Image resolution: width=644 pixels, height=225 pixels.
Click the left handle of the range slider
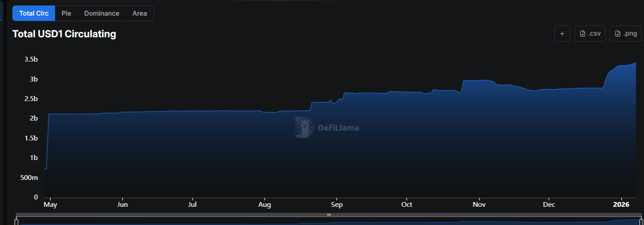tap(16, 222)
